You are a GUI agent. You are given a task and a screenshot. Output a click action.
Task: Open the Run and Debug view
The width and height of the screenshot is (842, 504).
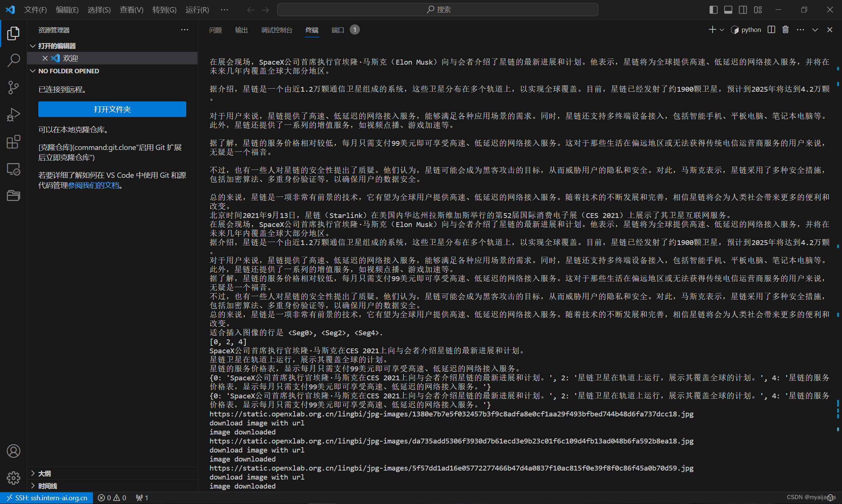point(14,115)
